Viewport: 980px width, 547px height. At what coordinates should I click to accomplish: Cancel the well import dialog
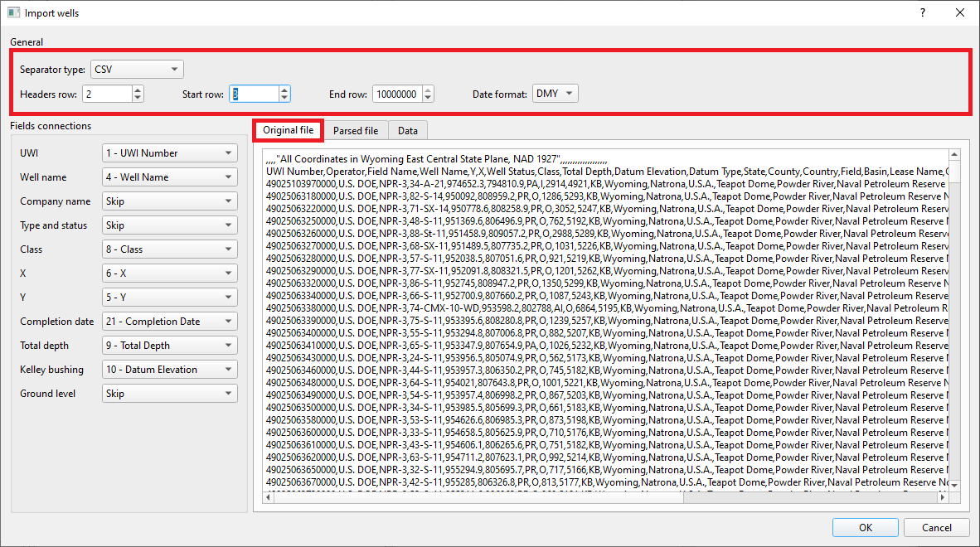(x=936, y=527)
